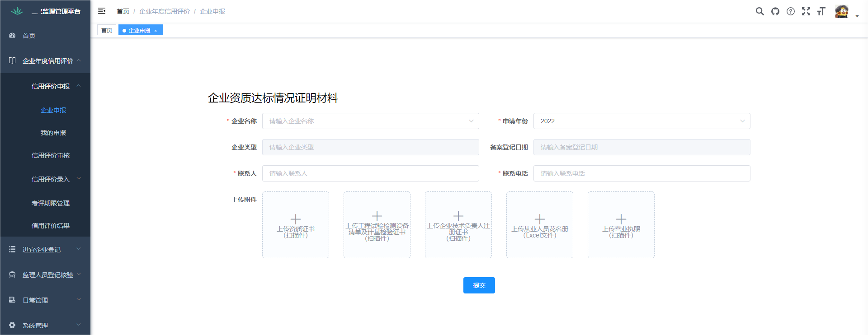
Task: Select 我的申报 in the sidebar
Action: click(53, 133)
